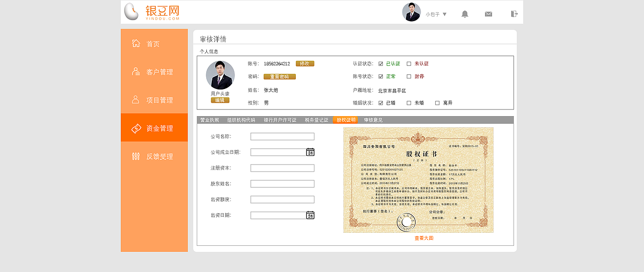Click the account number 18562364212
Image resolution: width=644 pixels, height=272 pixels.
[277, 64]
